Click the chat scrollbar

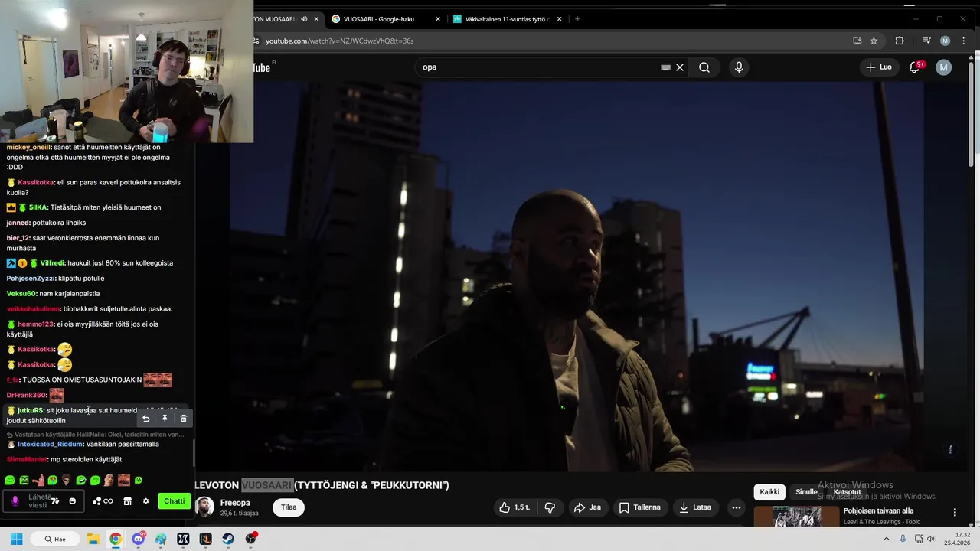(x=194, y=453)
